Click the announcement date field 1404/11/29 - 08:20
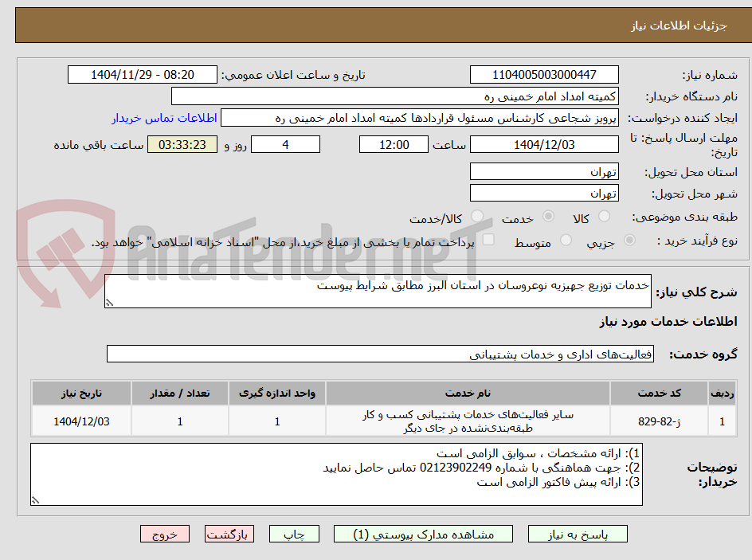Viewport: 752px width, 560px height. tap(143, 75)
